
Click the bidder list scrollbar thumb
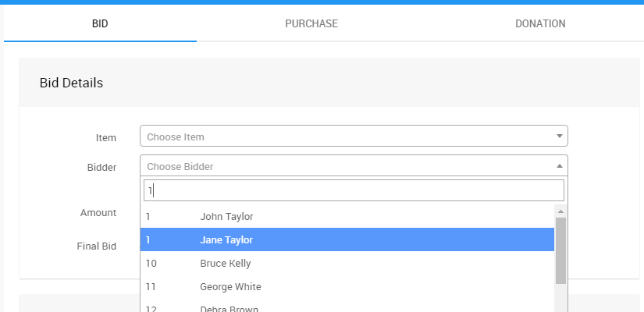[560, 250]
